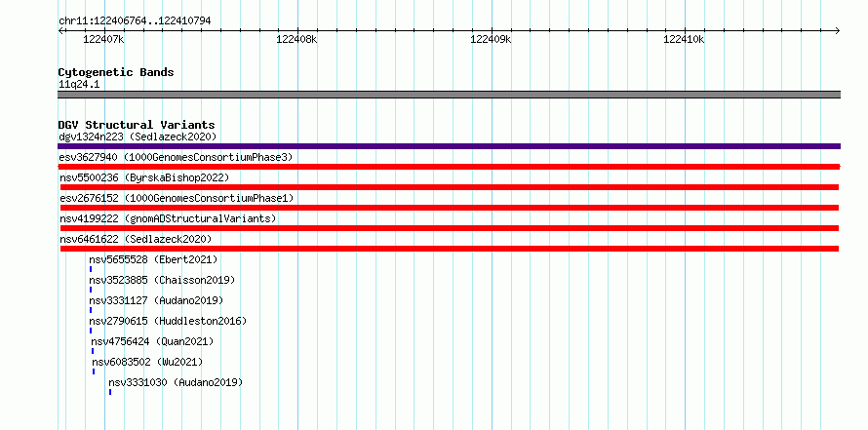868x430 pixels.
Task: Click blue marker under nsv5655528
Action: coord(91,269)
